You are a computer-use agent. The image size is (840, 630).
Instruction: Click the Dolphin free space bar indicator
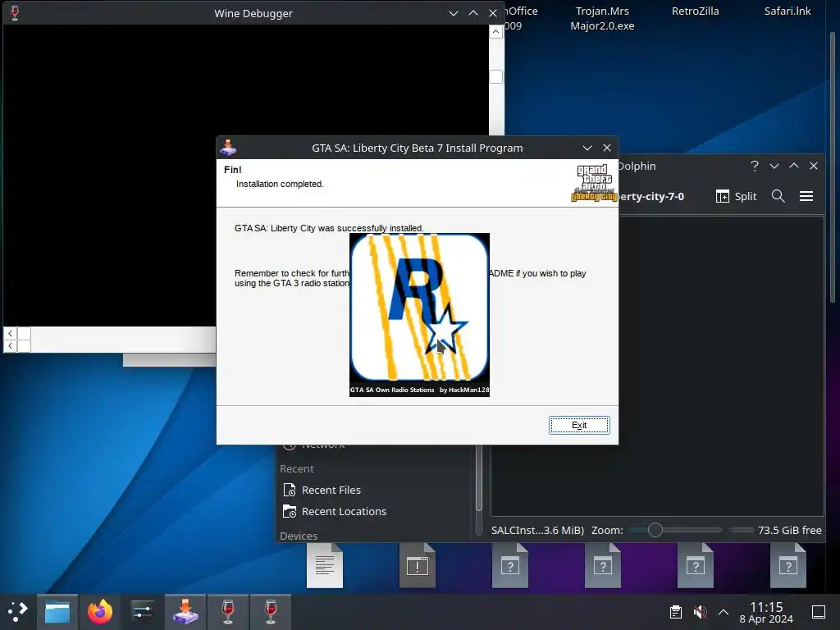pos(742,530)
